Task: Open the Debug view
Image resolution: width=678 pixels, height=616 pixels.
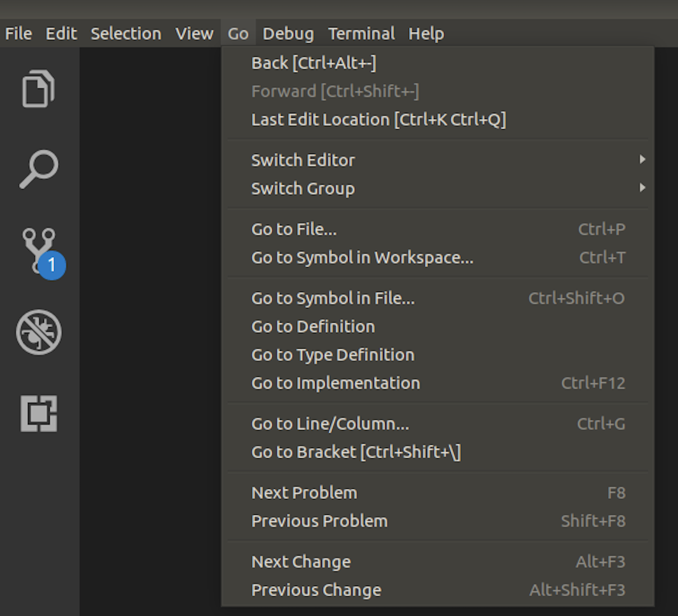Action: coord(38,333)
